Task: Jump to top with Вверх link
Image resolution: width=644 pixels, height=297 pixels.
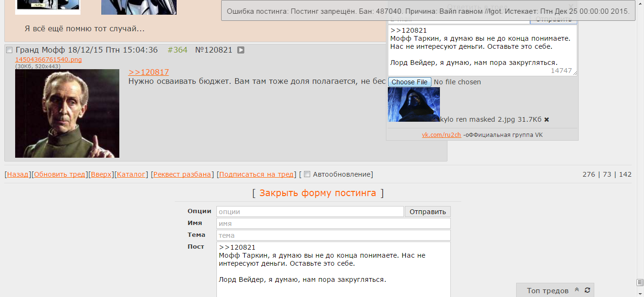Action: (101, 174)
